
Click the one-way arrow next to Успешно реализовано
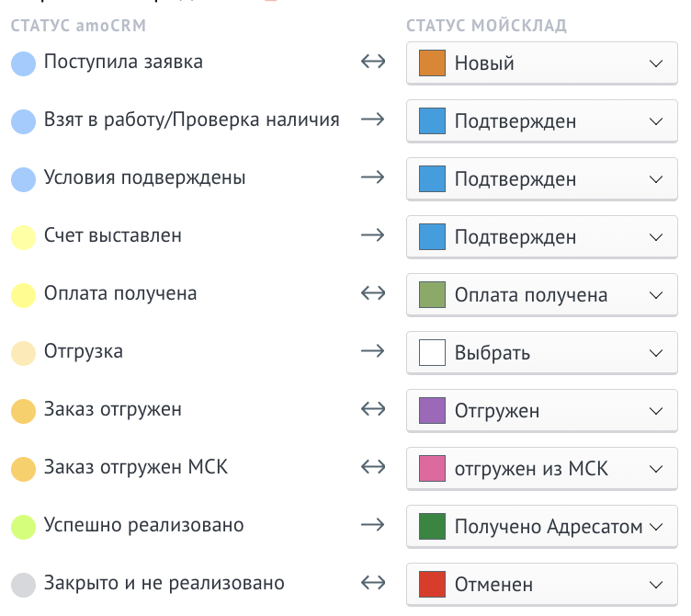(373, 525)
